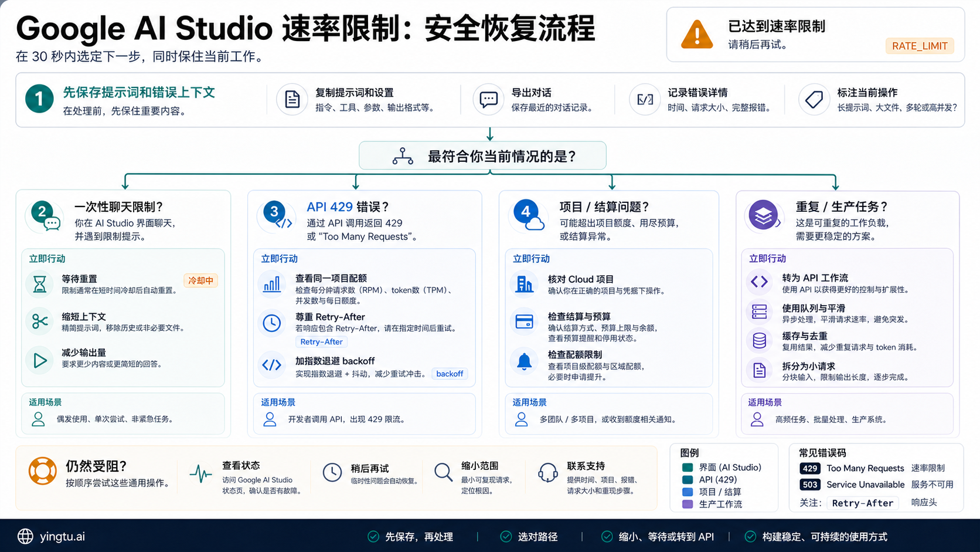The height and width of the screenshot is (552, 980).
Task: Click the 冷却中 badge
Action: [x=200, y=280]
